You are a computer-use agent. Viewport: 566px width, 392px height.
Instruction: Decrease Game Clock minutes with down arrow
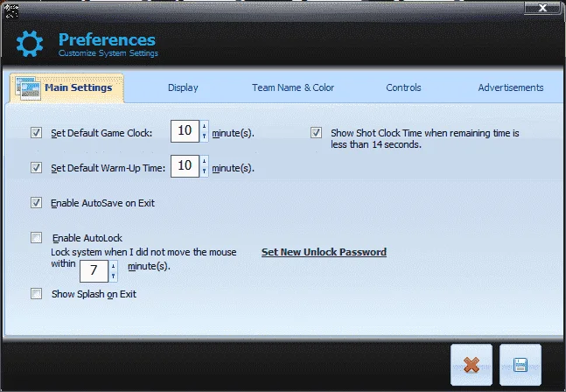pos(205,136)
